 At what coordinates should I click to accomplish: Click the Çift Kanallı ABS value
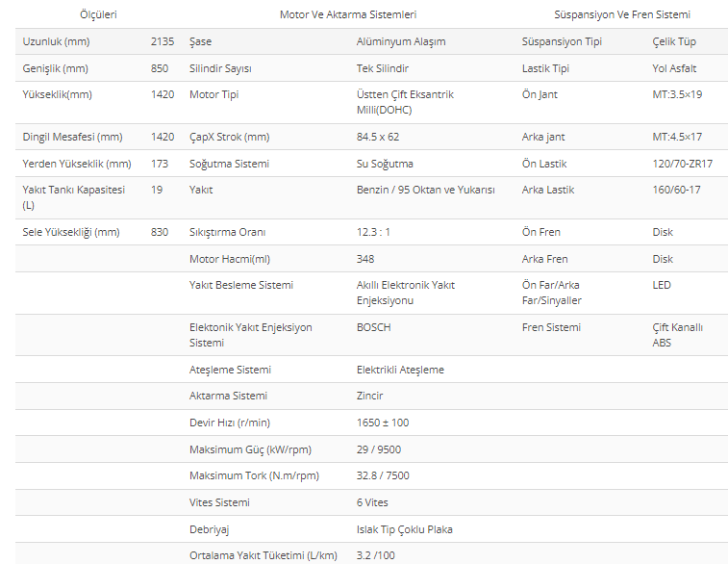pyautogui.click(x=677, y=335)
